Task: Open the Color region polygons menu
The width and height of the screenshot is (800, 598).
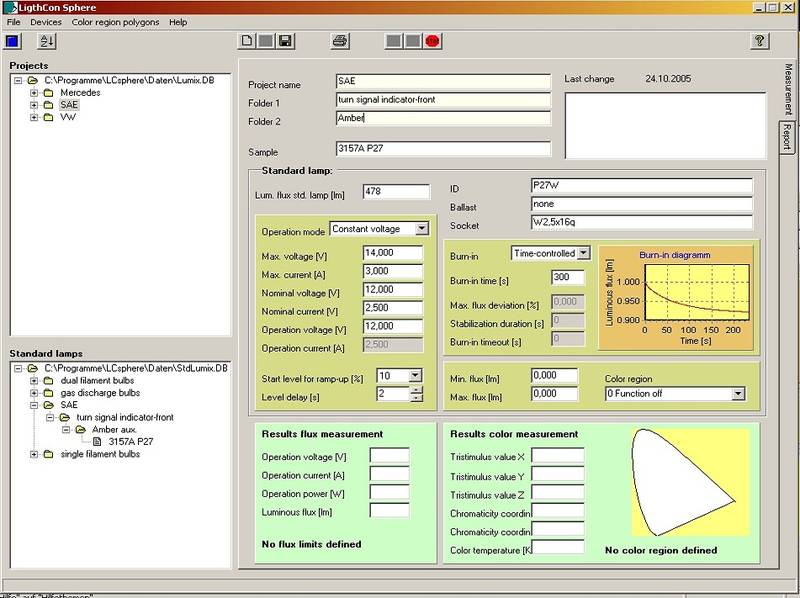Action: click(116, 21)
